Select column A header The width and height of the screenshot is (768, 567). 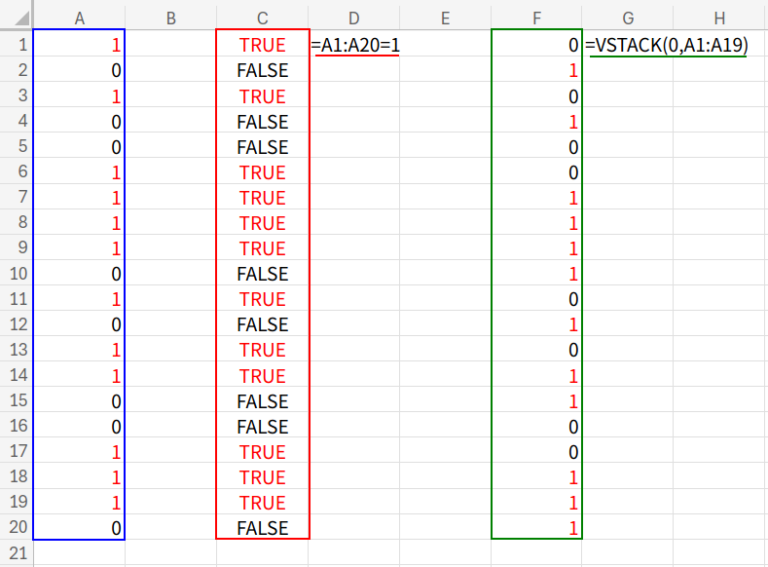79,15
